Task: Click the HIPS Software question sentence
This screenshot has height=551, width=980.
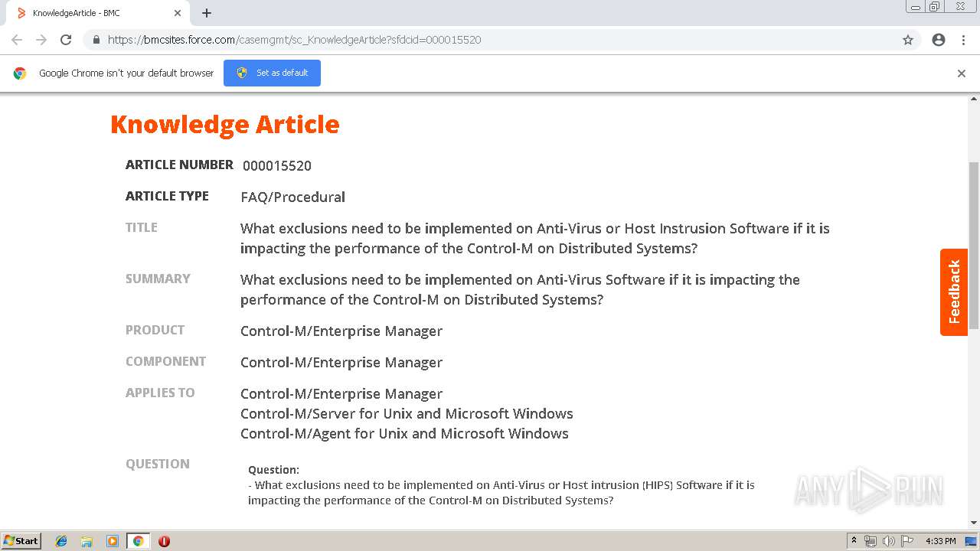Action: click(x=501, y=492)
